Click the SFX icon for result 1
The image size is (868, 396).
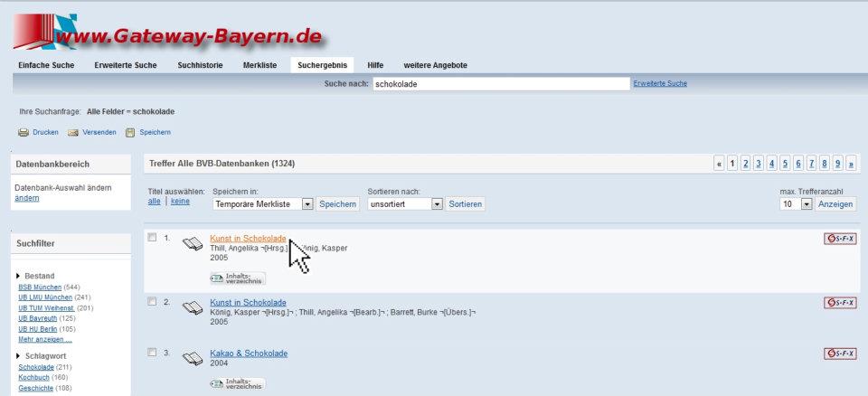[x=839, y=239]
